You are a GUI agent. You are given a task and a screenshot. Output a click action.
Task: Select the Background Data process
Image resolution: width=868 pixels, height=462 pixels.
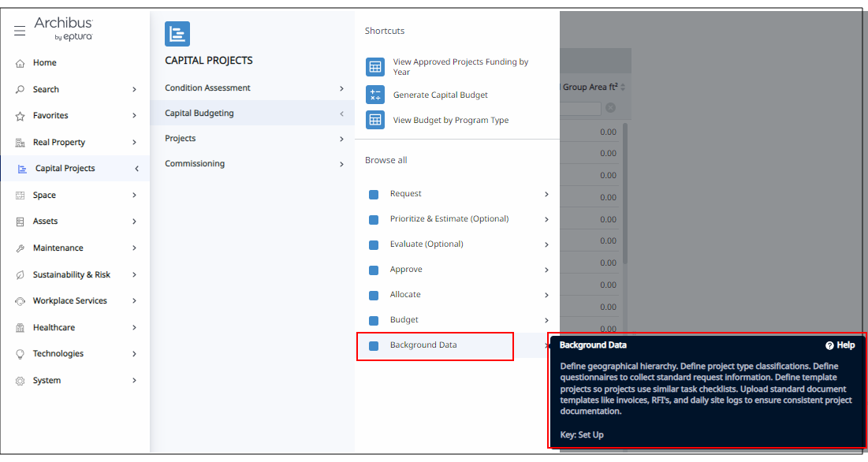[x=423, y=345]
